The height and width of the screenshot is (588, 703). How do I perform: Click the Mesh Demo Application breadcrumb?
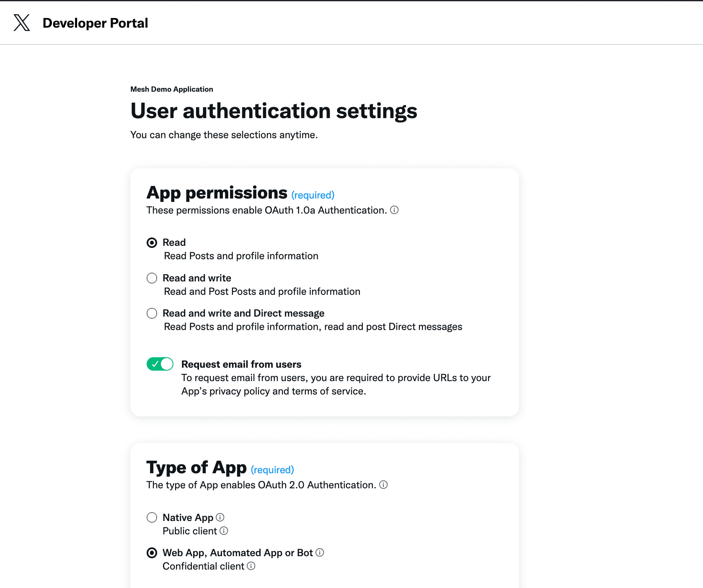[x=171, y=89]
